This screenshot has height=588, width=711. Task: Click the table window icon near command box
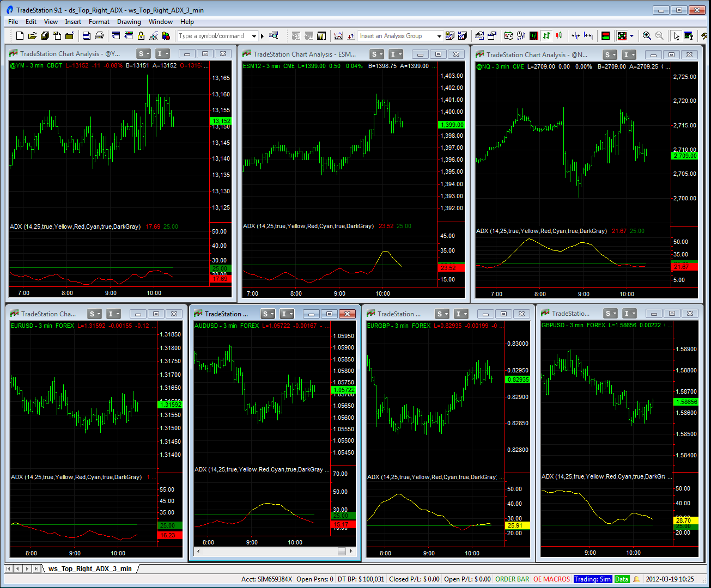point(321,36)
